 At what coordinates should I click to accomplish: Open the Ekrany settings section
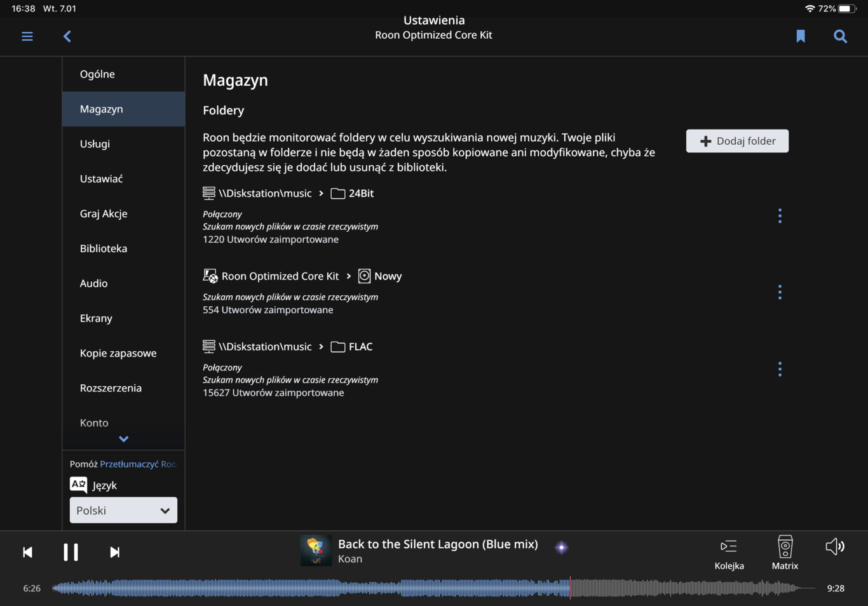(x=123, y=319)
